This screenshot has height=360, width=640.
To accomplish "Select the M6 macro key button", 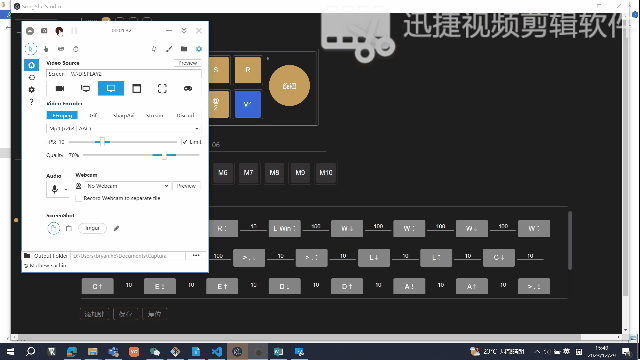I will click(x=223, y=173).
